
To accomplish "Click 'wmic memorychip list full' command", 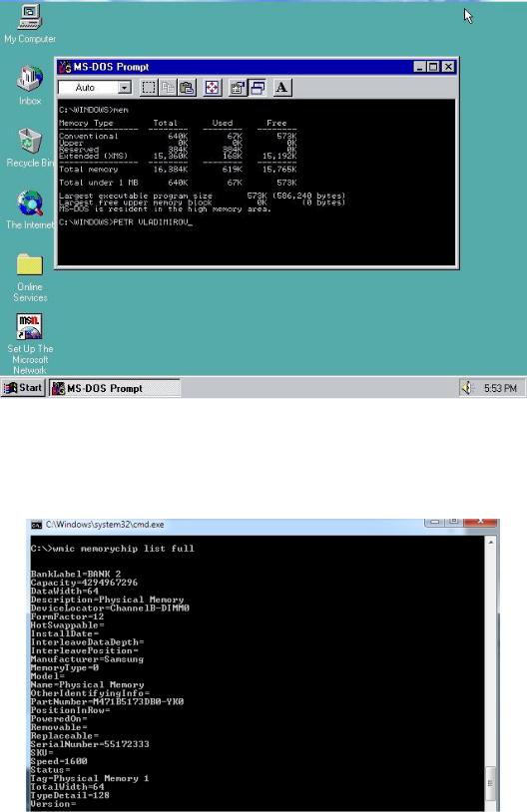I will tap(124, 549).
